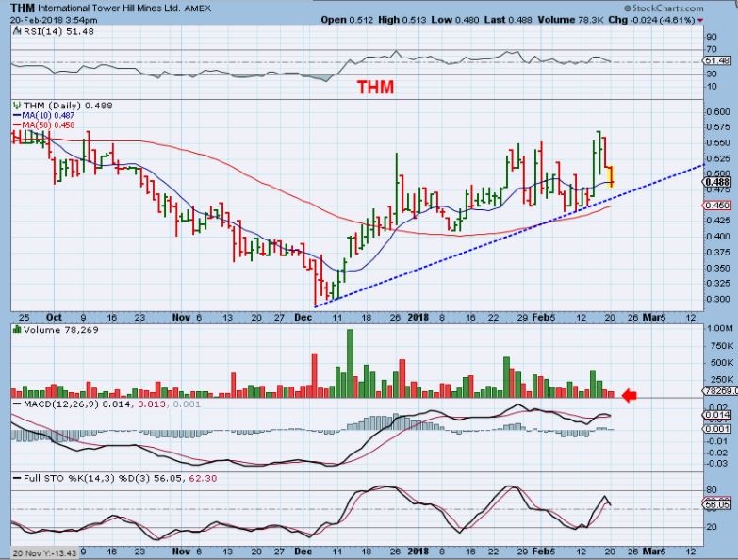738x560 pixels.
Task: Click the tallest green volume bar
Action: [351, 363]
